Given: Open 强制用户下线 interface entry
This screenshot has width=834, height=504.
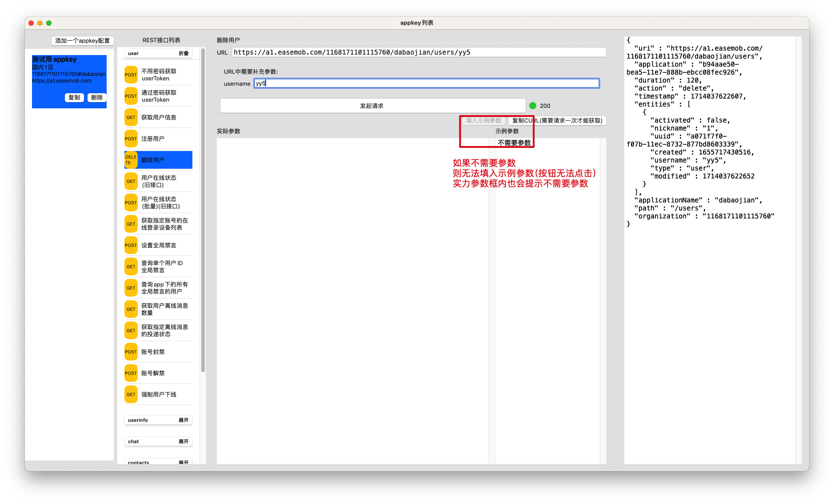Looking at the screenshot, I should click(x=158, y=394).
